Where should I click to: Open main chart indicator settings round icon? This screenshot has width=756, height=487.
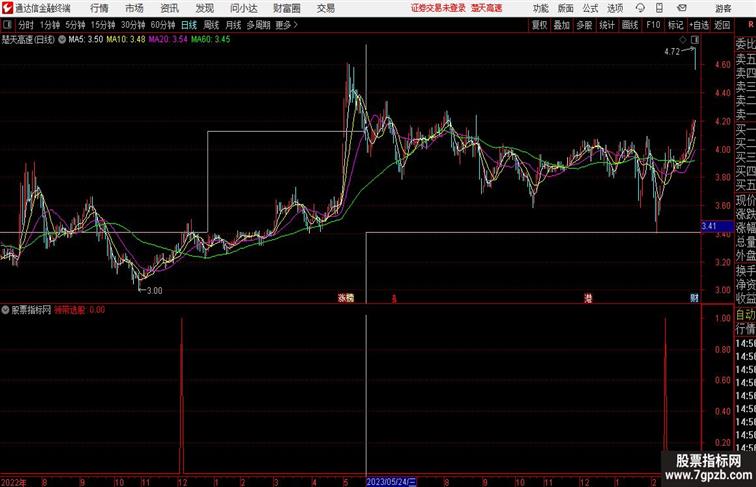[x=62, y=40]
